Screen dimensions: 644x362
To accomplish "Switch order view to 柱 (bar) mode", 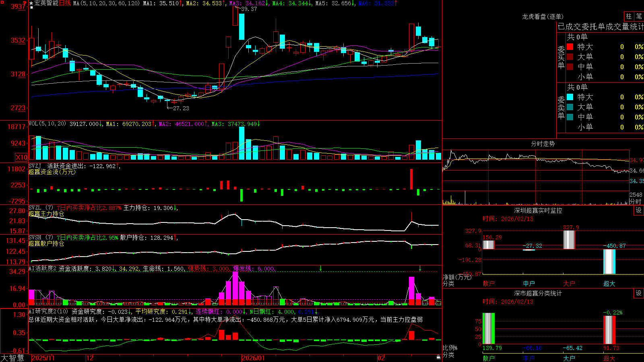I will [x=629, y=16].
